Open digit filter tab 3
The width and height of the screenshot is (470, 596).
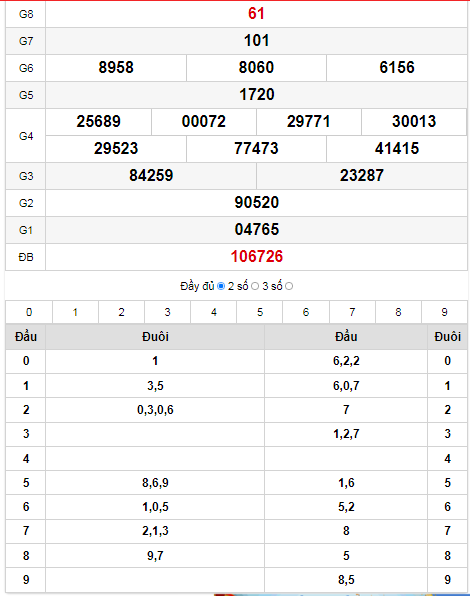[168, 312]
